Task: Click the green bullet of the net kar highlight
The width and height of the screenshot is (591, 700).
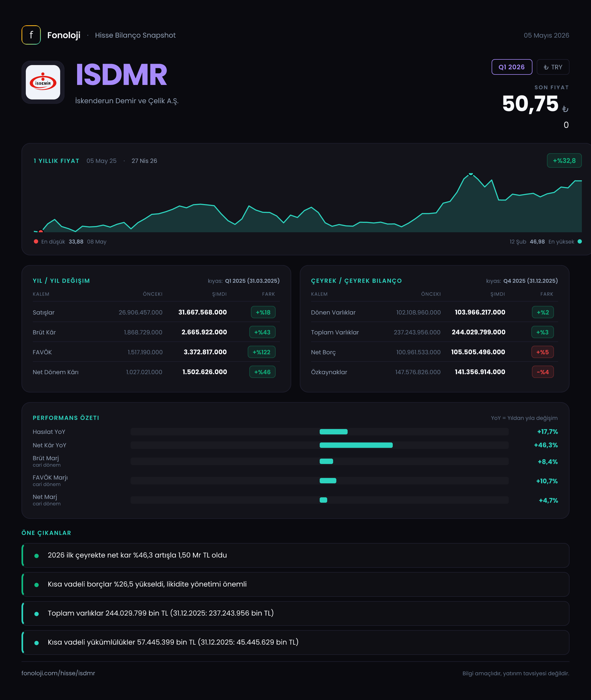Action: [x=37, y=555]
